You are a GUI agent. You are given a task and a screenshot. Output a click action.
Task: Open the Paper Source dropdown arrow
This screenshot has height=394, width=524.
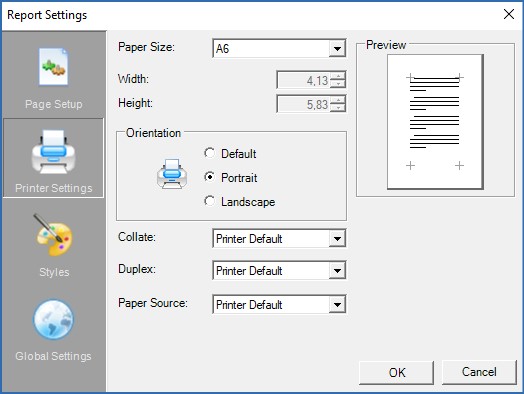337,304
